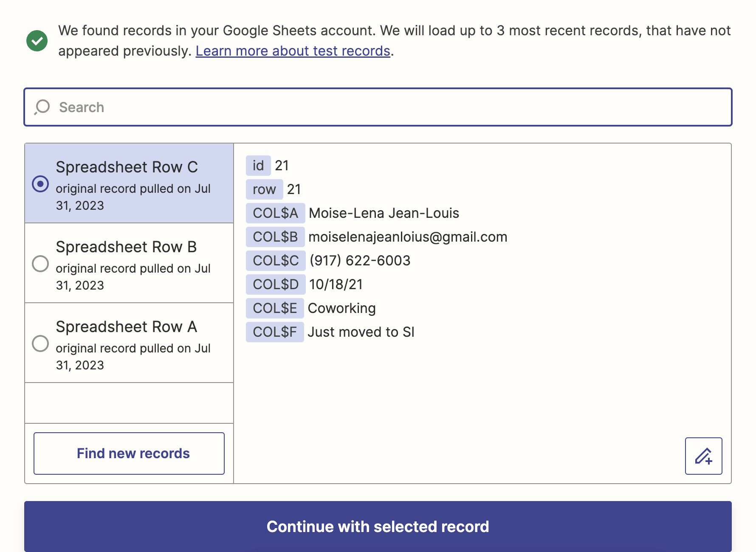This screenshot has width=756, height=552.
Task: Click the COL$A field label
Action: (275, 213)
